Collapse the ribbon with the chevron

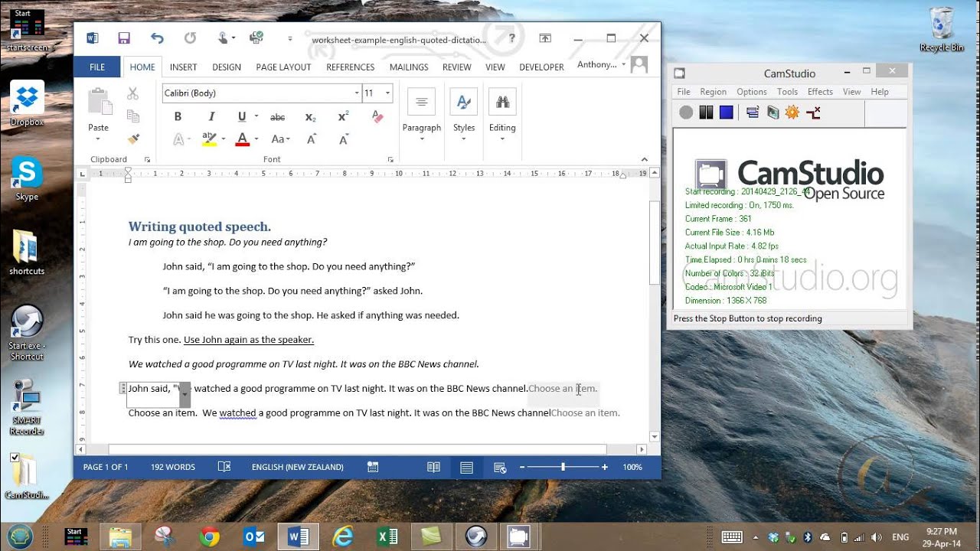point(645,159)
